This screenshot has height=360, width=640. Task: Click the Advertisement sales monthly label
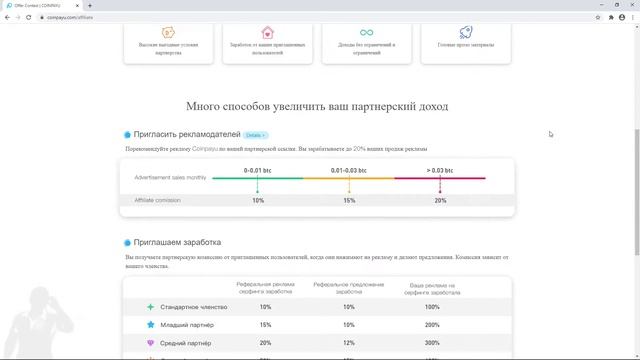pos(170,178)
